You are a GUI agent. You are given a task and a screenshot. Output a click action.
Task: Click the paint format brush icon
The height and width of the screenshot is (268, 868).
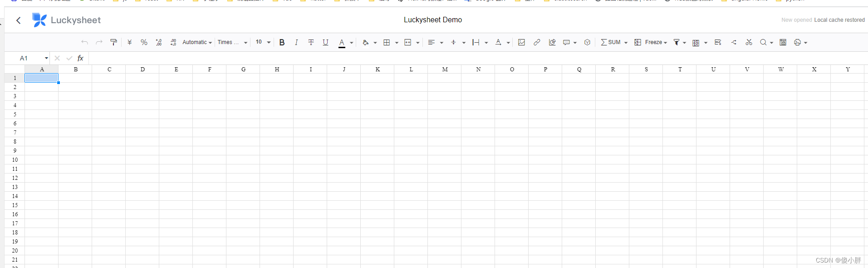tap(113, 42)
